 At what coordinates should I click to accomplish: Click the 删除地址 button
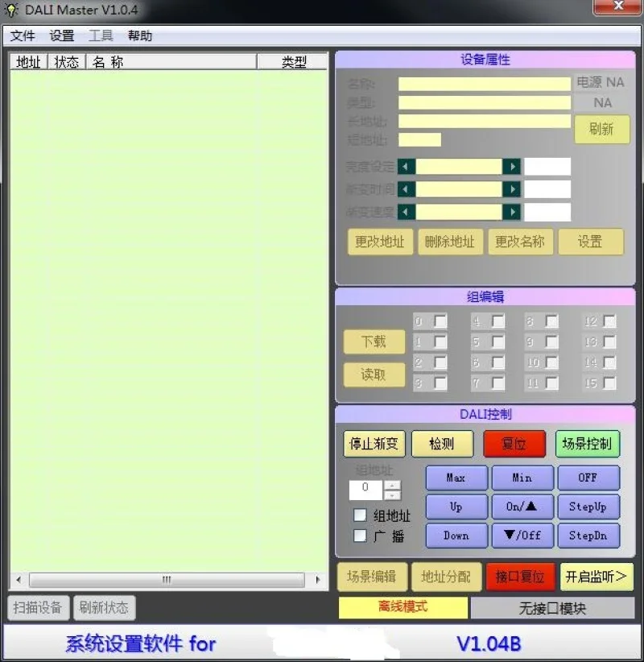(450, 242)
